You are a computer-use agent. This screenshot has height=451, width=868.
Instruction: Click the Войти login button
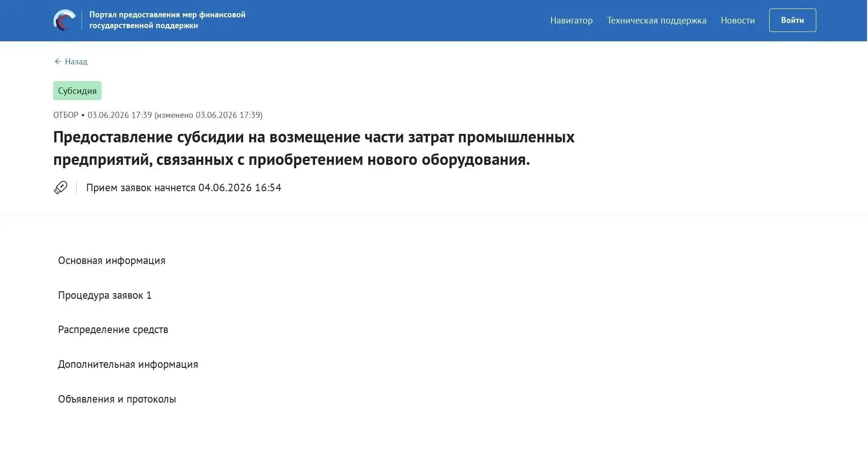pos(792,20)
